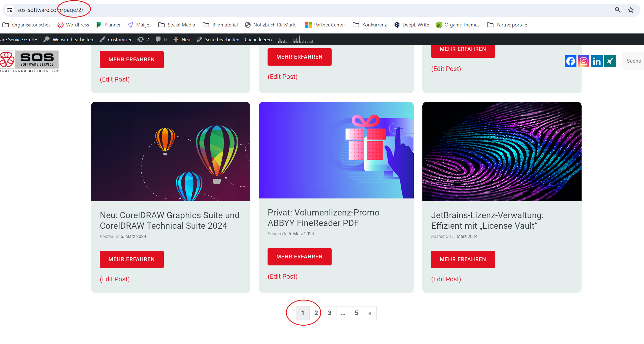The width and height of the screenshot is (644, 344).
Task: Bookmark this page with the star icon
Action: pos(631,10)
